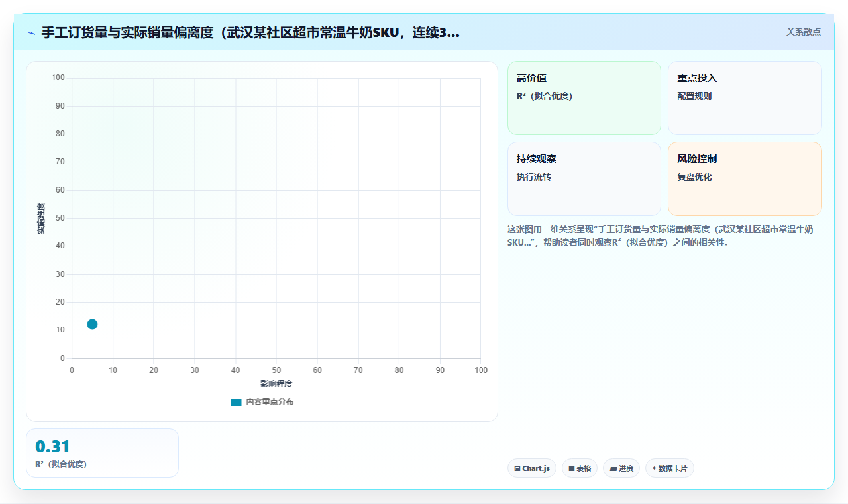Click the 实施难度 y-axis label
The height and width of the screenshot is (504, 848).
tap(41, 219)
